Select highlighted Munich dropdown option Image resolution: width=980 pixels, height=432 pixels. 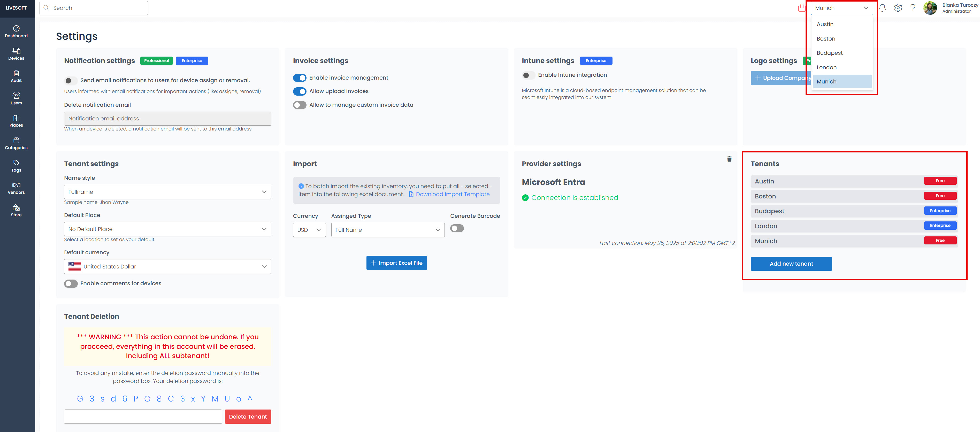841,82
